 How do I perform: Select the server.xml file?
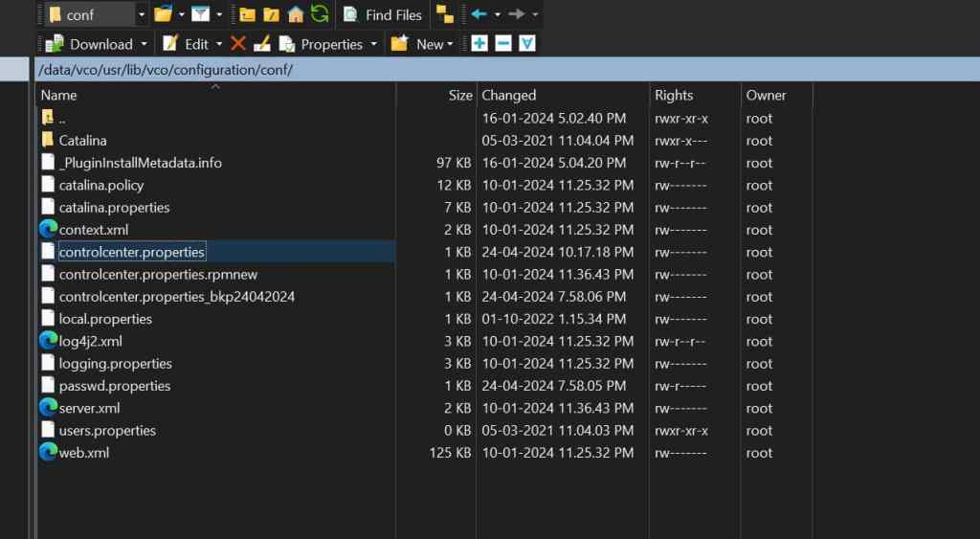pyautogui.click(x=89, y=408)
